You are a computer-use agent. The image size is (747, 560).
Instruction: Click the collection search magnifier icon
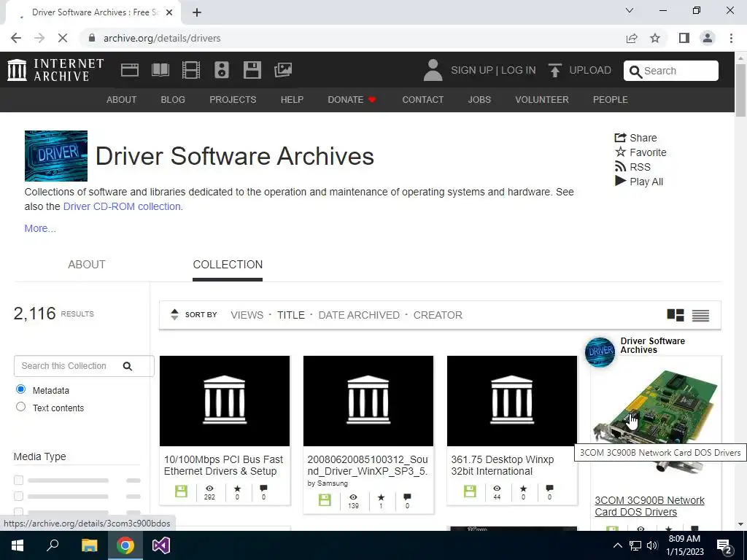(128, 366)
